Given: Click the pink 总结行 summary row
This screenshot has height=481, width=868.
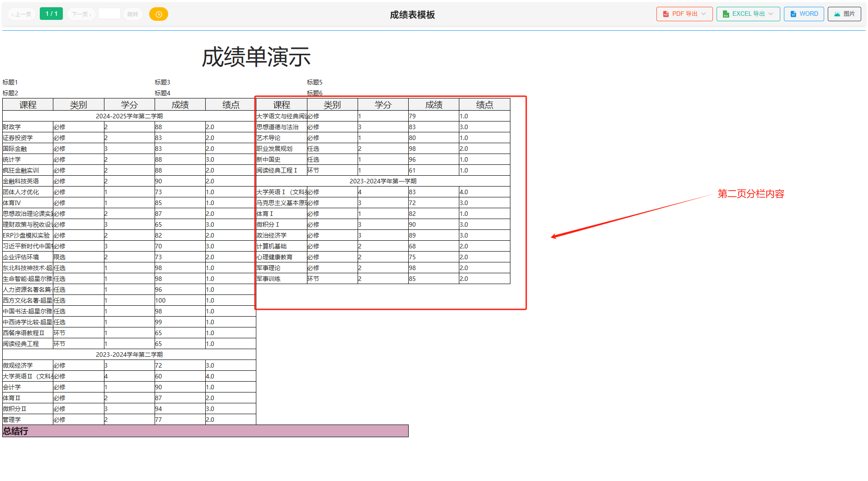Looking at the screenshot, I should tap(205, 431).
